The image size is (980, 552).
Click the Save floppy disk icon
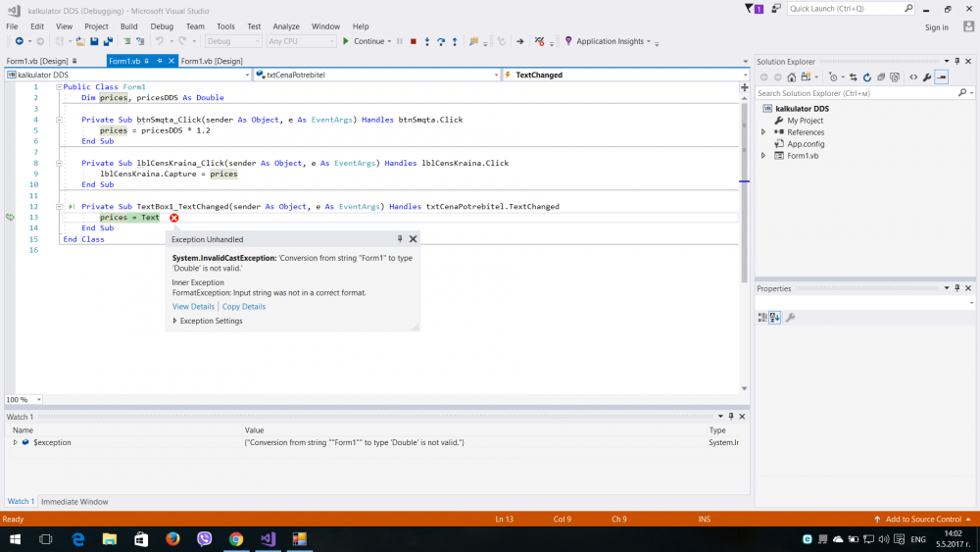[x=94, y=41]
